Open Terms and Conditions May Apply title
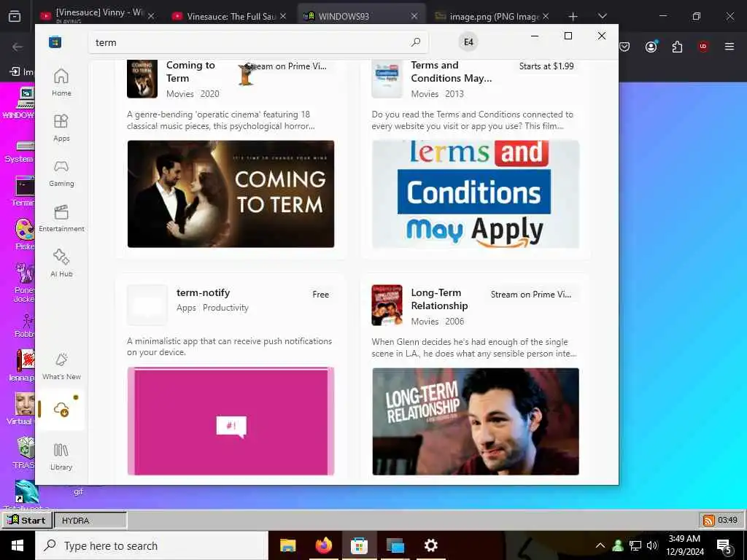The width and height of the screenshot is (747, 560). click(x=451, y=71)
